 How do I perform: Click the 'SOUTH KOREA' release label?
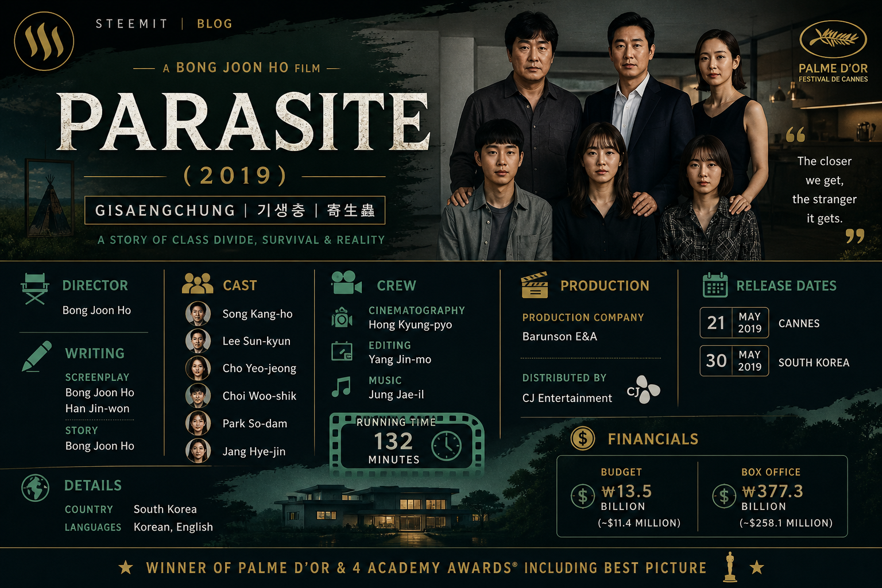(814, 362)
